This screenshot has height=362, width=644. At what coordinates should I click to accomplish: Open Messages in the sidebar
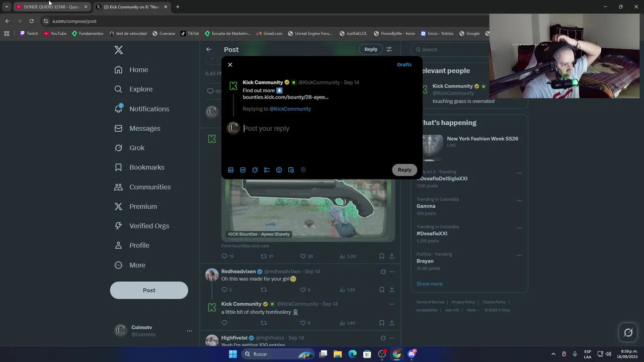[x=137, y=129]
